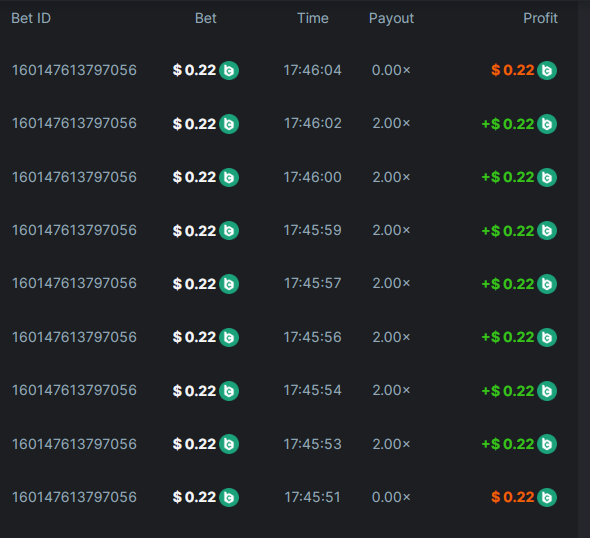This screenshot has height=538, width=590.
Task: Click the coin icon beside the 17:46:04 bet amount
Action: [x=229, y=70]
